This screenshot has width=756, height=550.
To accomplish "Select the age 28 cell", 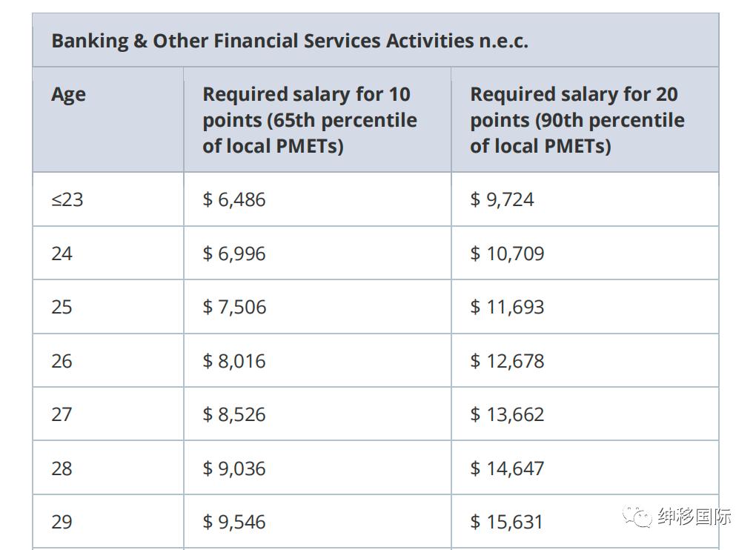I will tap(62, 468).
